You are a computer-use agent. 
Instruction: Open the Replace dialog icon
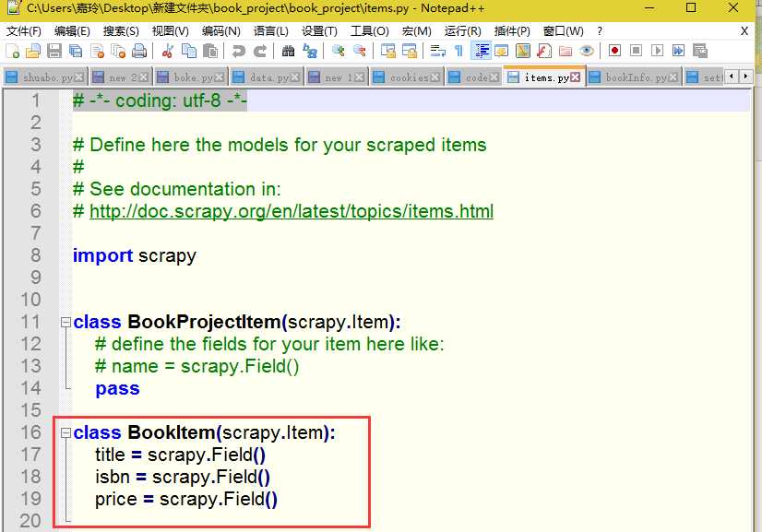(x=310, y=51)
